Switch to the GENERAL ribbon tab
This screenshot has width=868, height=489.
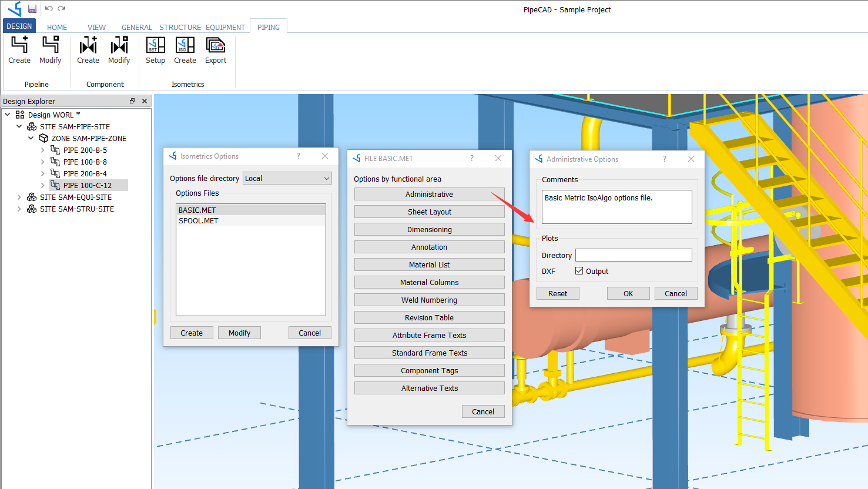(137, 27)
